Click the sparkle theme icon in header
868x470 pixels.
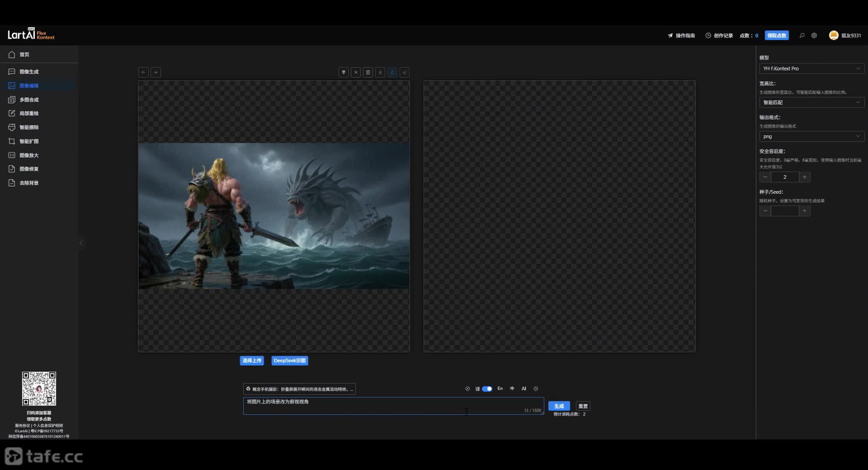802,36
